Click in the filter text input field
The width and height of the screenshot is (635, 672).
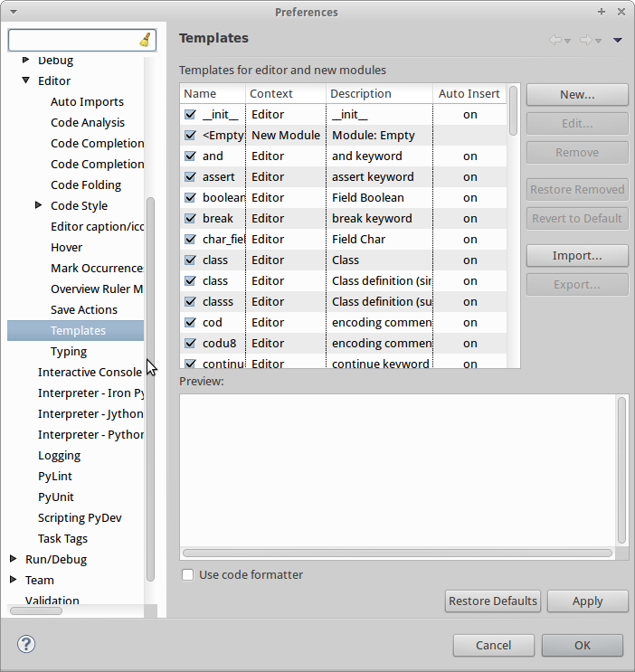pos(72,40)
